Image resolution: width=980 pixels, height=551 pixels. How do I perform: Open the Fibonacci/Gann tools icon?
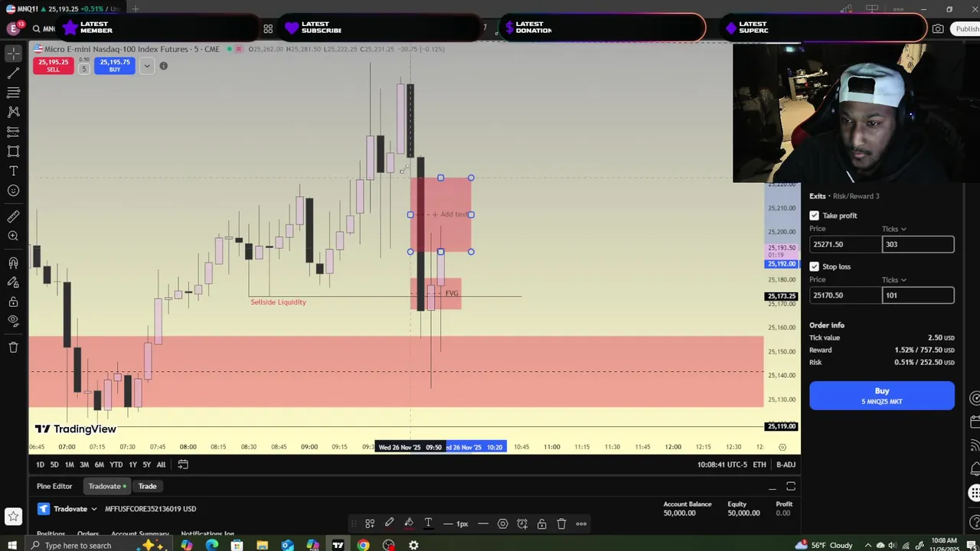(13, 93)
